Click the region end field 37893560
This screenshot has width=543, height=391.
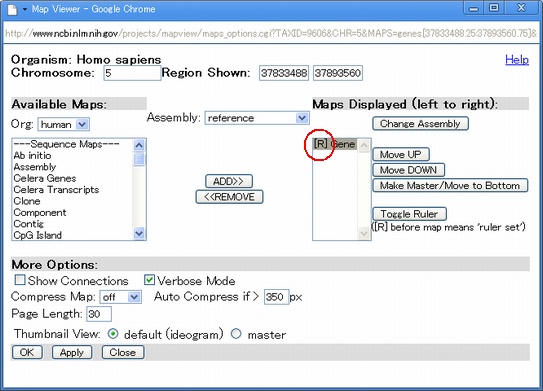(338, 73)
